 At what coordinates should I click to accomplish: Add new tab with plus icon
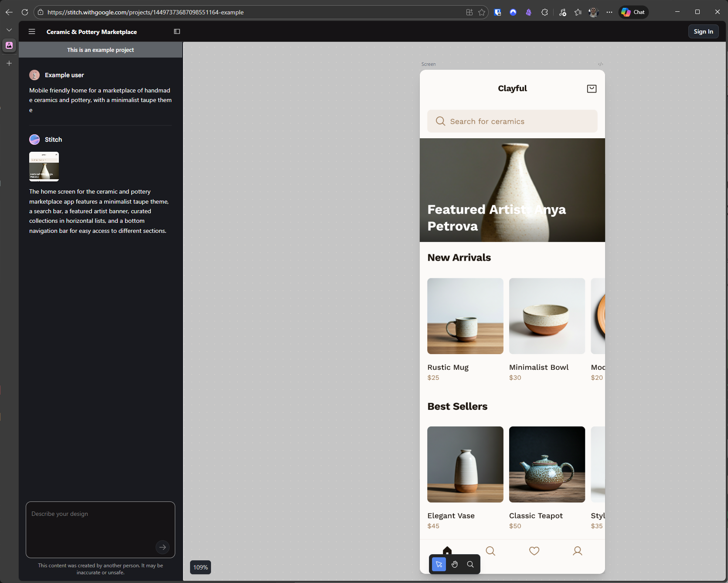9,63
